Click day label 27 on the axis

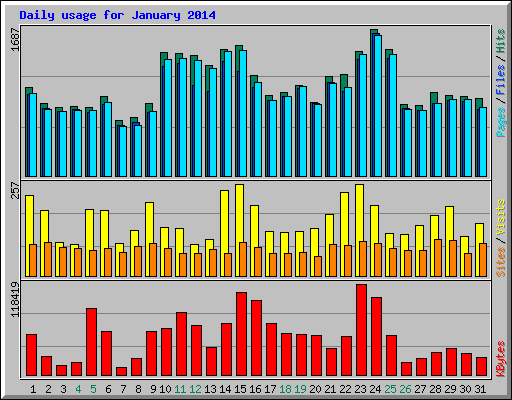point(420,389)
